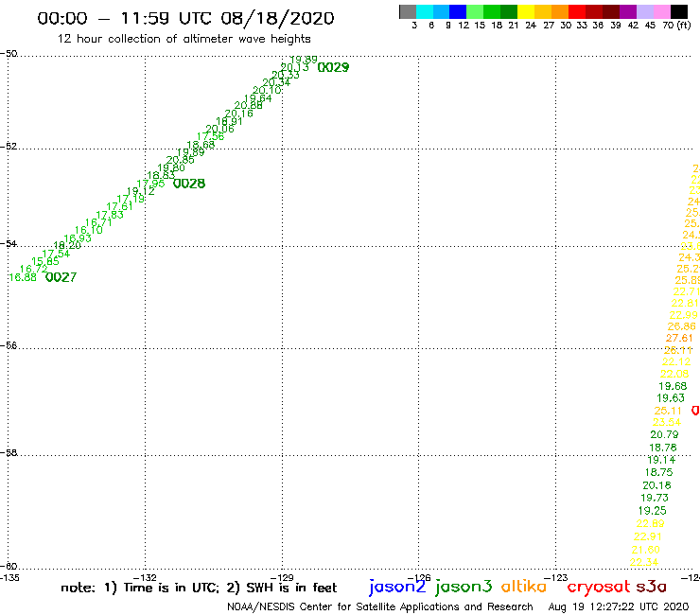Click the wave height value 22.91
Viewport: 700px width, 615px height.
tap(648, 536)
